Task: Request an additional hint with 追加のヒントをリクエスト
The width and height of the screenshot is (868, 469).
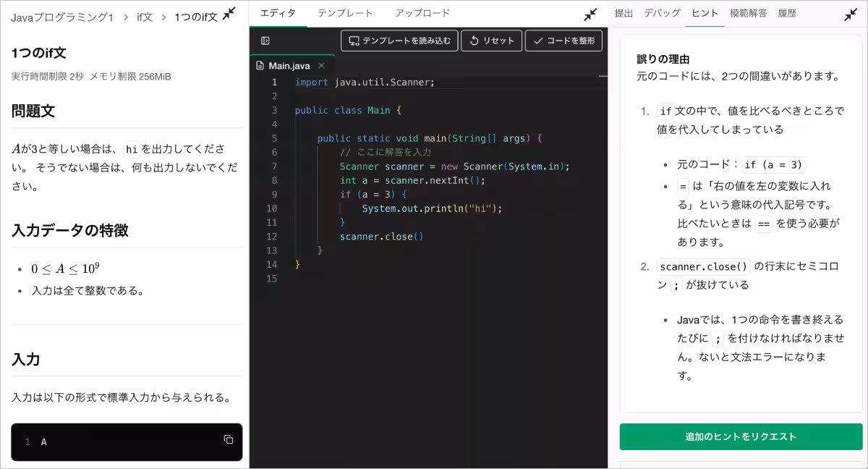Action: [x=741, y=436]
